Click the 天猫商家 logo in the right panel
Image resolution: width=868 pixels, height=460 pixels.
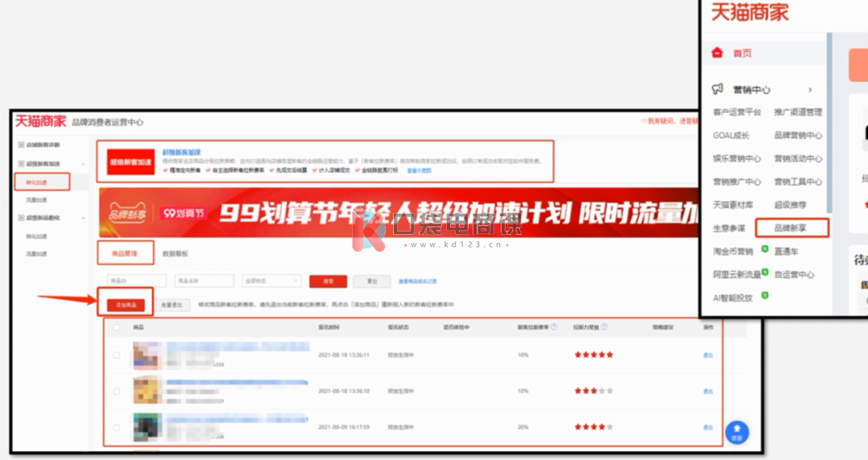click(x=750, y=11)
